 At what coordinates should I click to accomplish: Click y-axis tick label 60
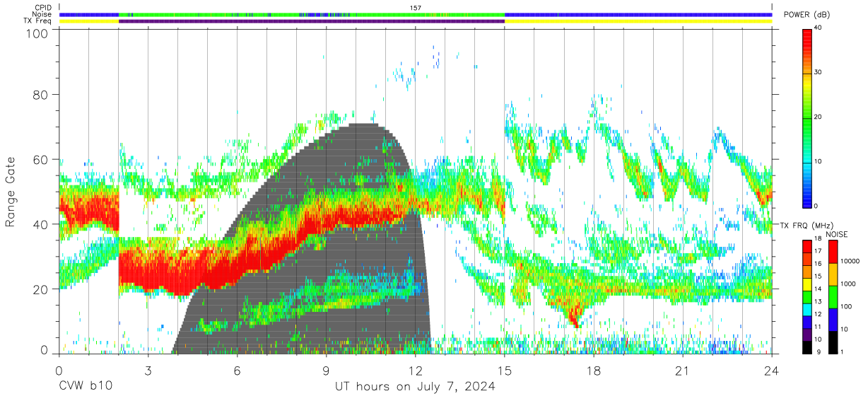click(40, 159)
